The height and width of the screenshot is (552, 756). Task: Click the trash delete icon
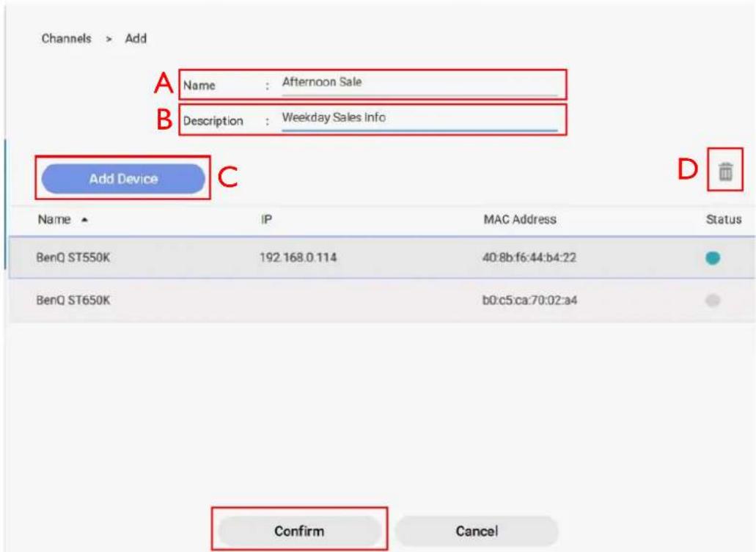(x=725, y=171)
